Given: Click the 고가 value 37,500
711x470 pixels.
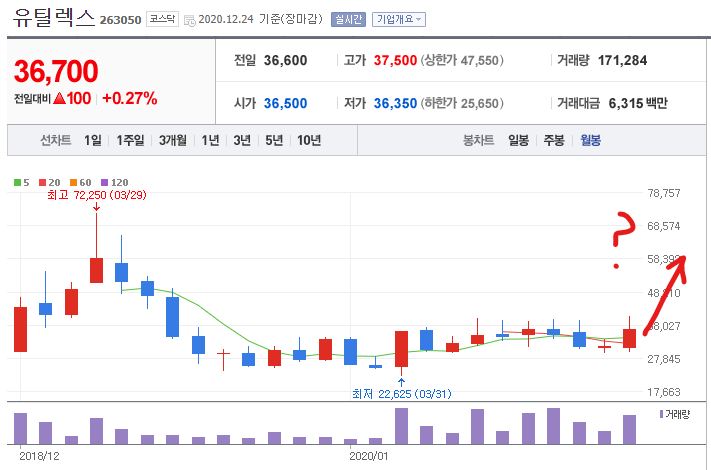Looking at the screenshot, I should 395,60.
